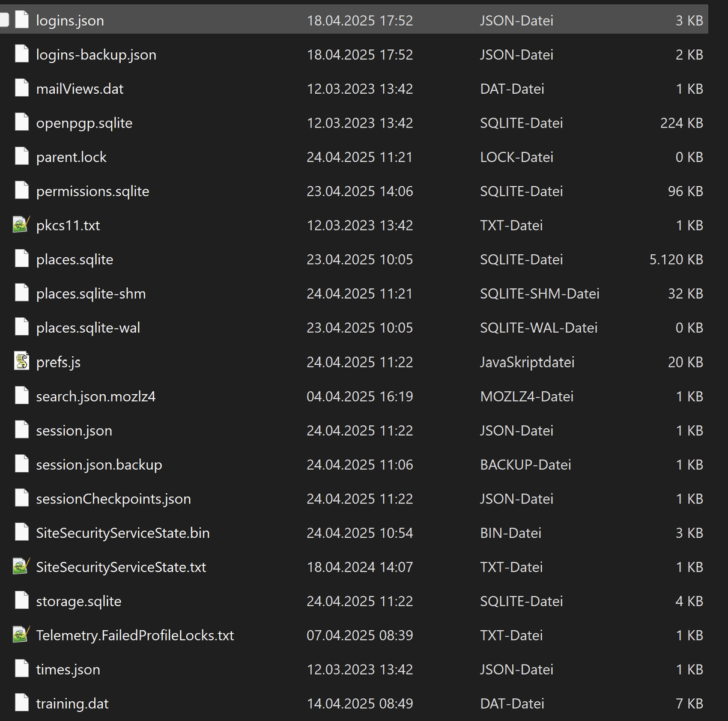The image size is (728, 721).
Task: Select the file name sessionCheckpoints.json
Action: pos(114,499)
